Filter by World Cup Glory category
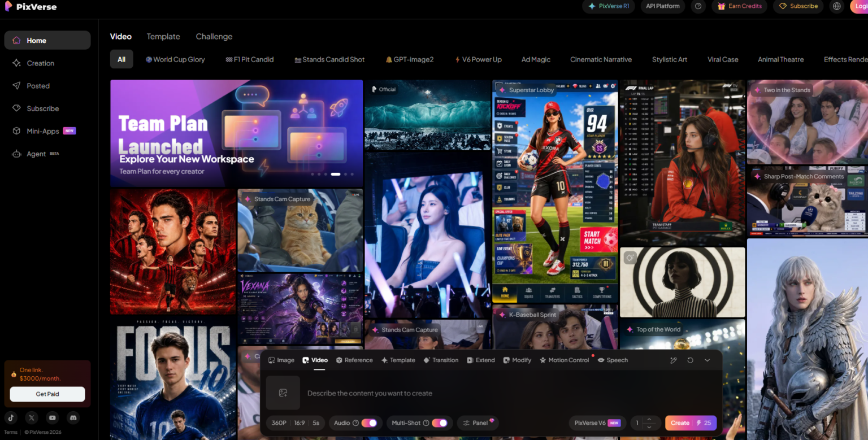This screenshot has width=868, height=440. [x=175, y=59]
